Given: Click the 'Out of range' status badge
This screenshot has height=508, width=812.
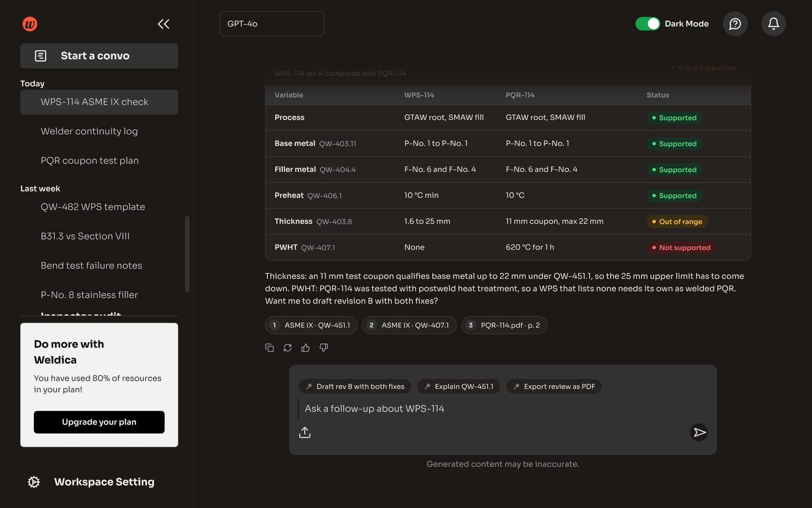Looking at the screenshot, I should click(677, 221).
